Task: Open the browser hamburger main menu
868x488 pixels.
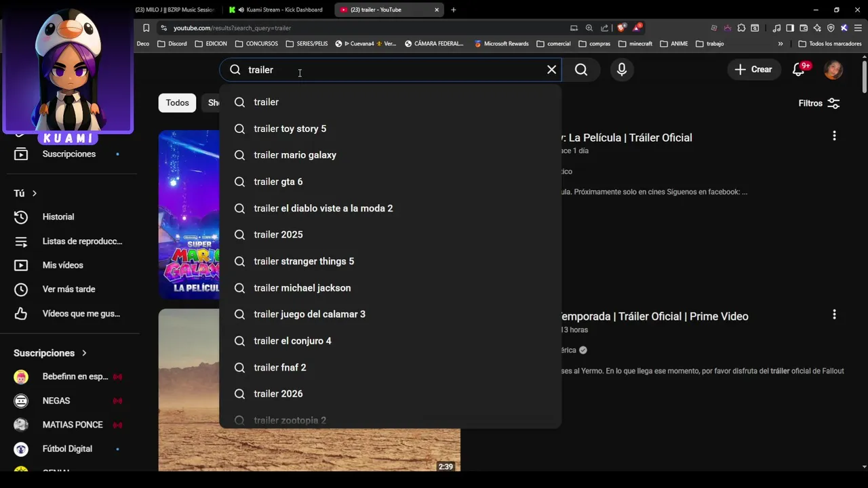Action: [x=857, y=28]
